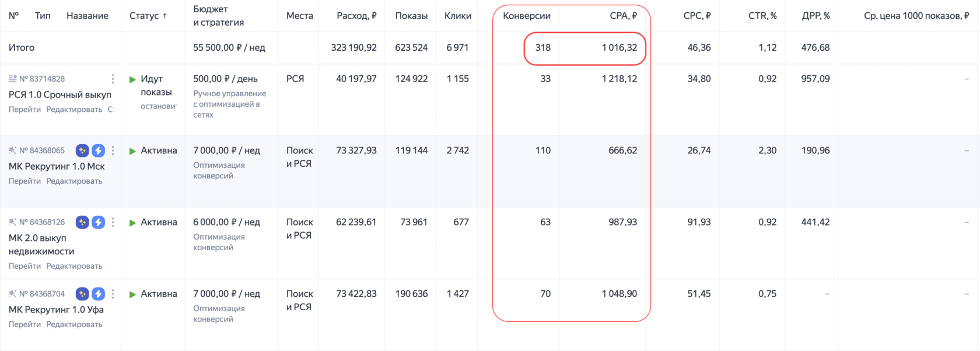Image resolution: width=980 pixels, height=351 pixels.
Task: Click campaign type icon for campaign № 83714828
Action: (12, 79)
